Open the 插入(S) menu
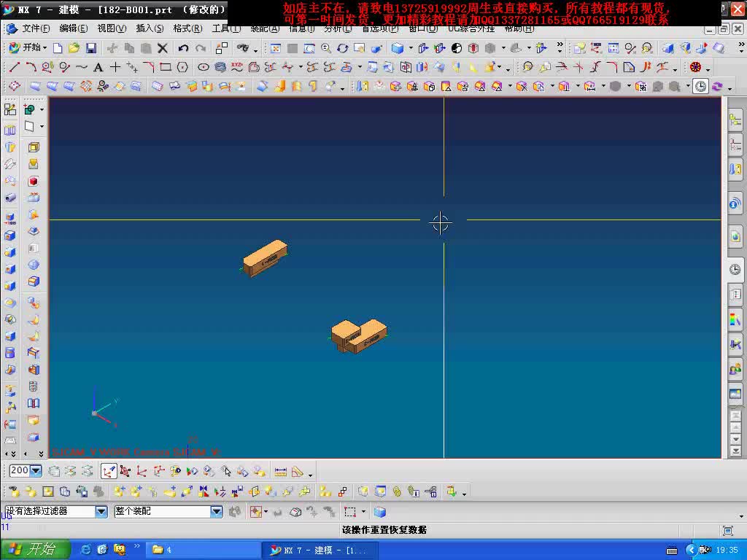This screenshot has width=747, height=560. [x=150, y=29]
